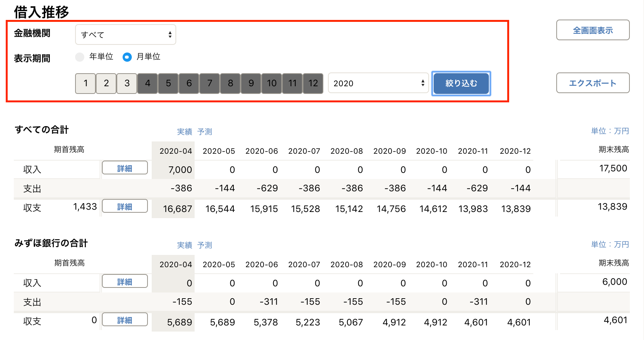Click 予測 link in みずほ銀行の合計 section

(x=205, y=245)
